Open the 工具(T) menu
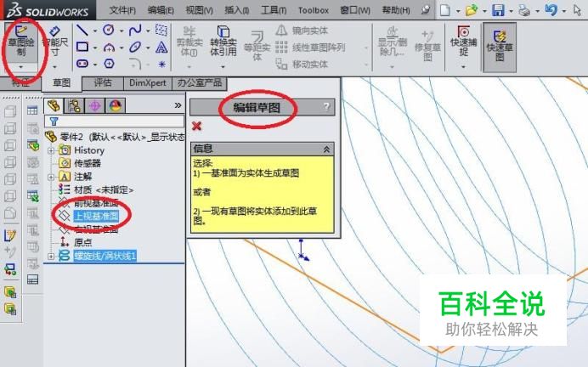The width and height of the screenshot is (588, 367). [274, 10]
